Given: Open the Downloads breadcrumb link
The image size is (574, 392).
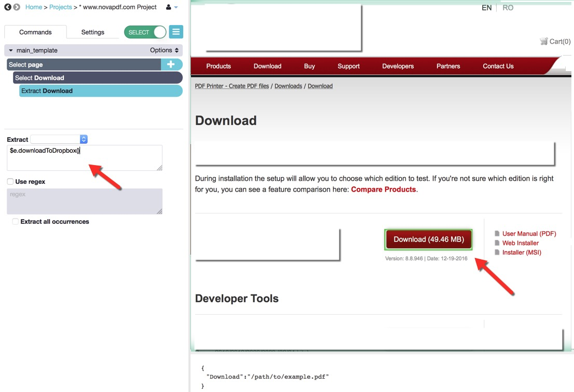Looking at the screenshot, I should point(288,86).
